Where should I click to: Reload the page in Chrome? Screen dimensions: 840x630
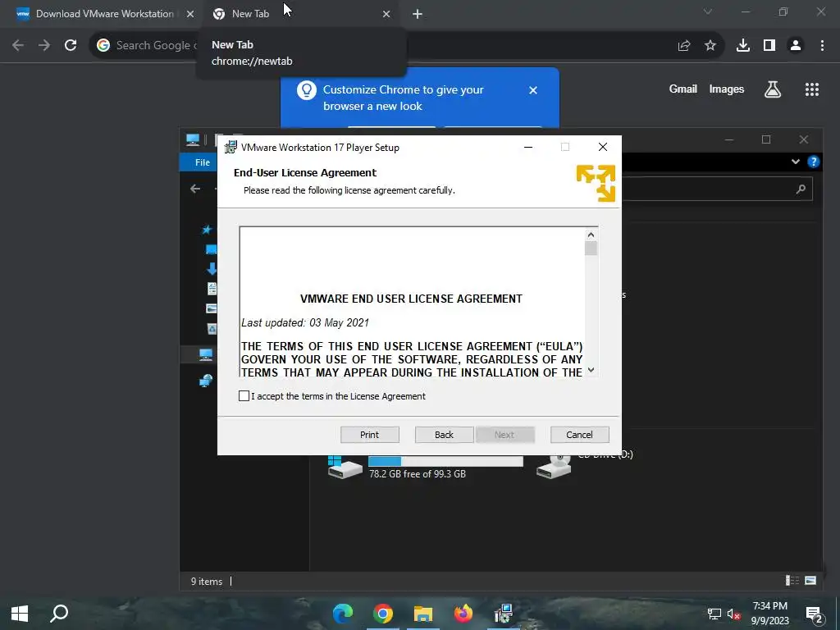pyautogui.click(x=71, y=46)
